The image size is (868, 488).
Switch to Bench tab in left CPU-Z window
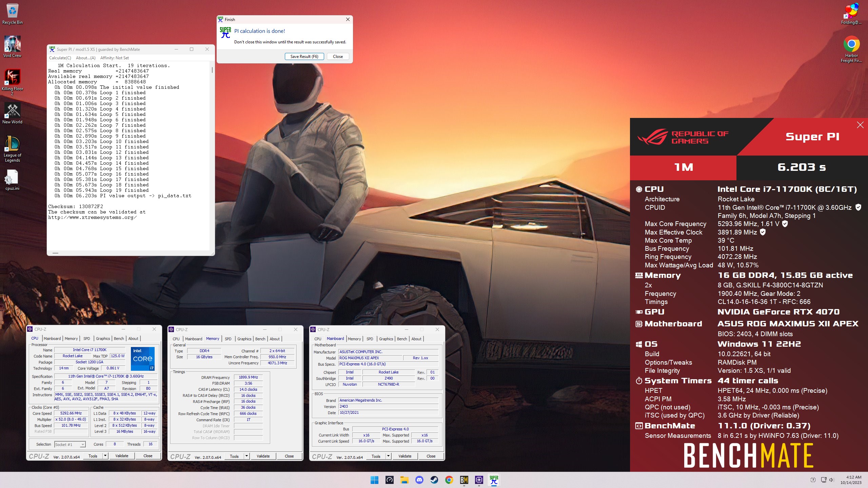pyautogui.click(x=119, y=339)
